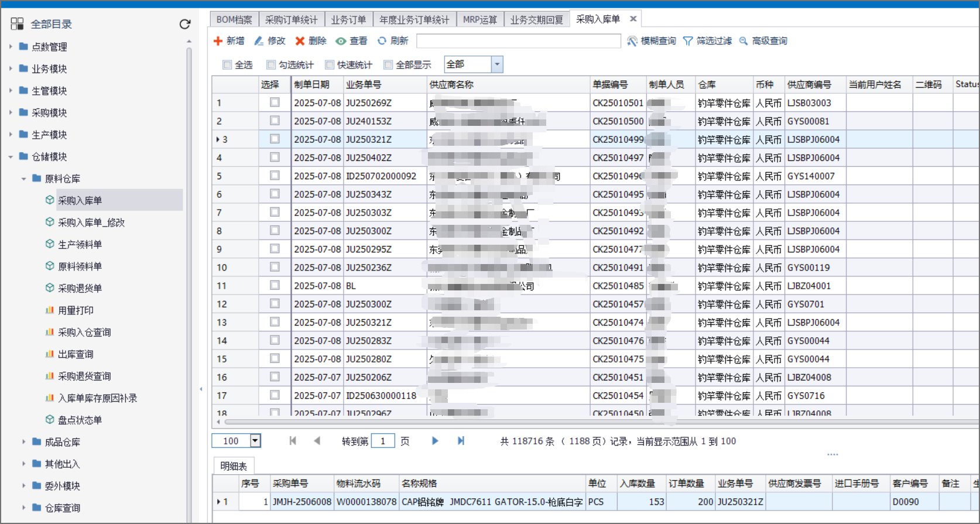Click the search text input field
Viewport: 980px width, 524px height.
click(518, 41)
